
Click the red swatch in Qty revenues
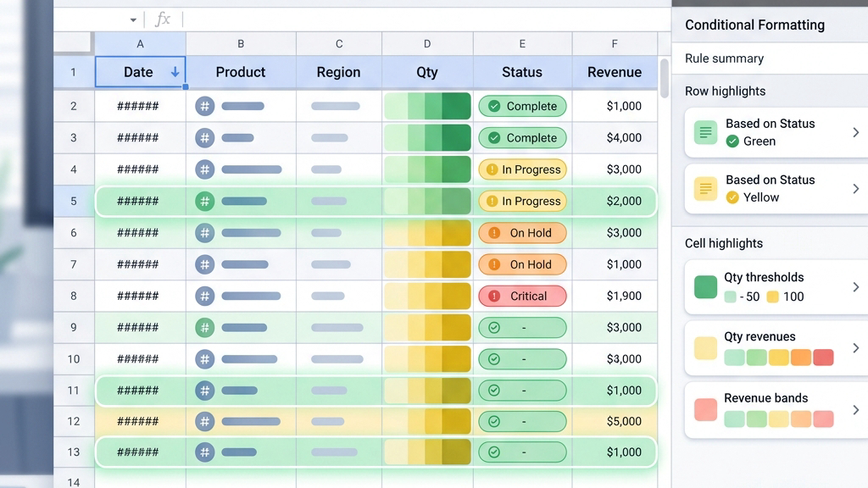pyautogui.click(x=823, y=358)
